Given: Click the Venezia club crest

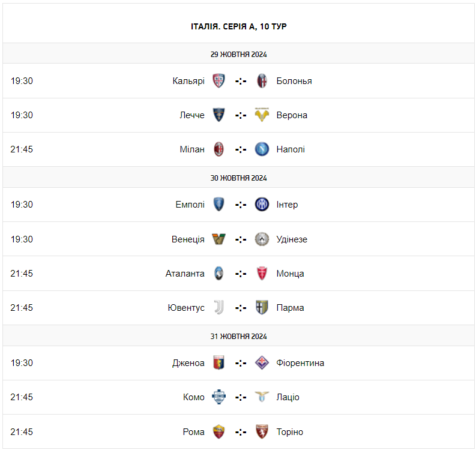Looking at the screenshot, I should [219, 239].
